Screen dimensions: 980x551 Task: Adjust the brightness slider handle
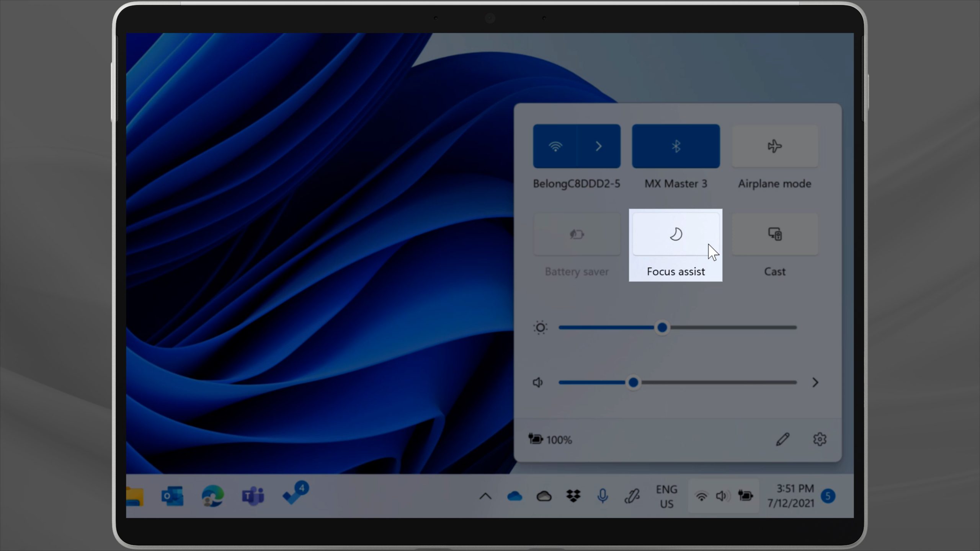[662, 328]
